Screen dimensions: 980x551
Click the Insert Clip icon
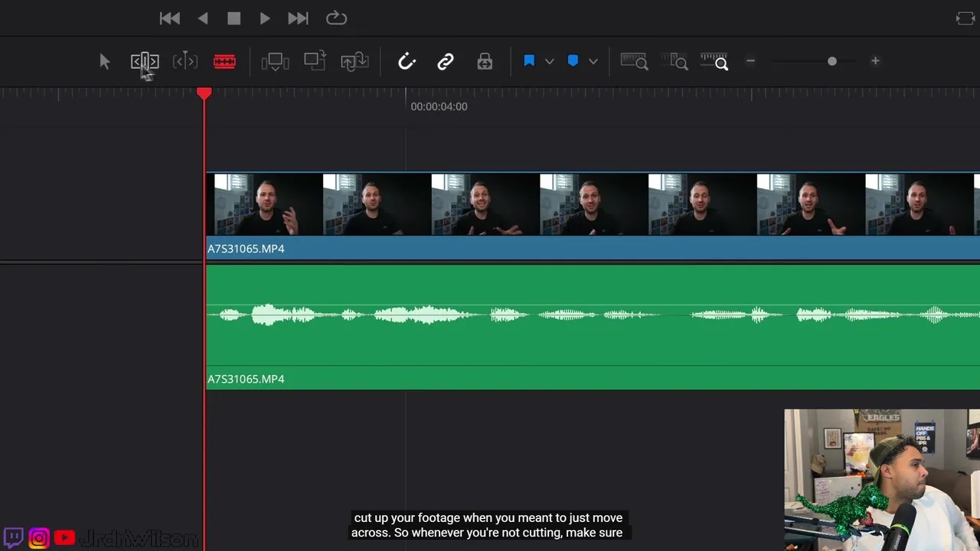275,61
